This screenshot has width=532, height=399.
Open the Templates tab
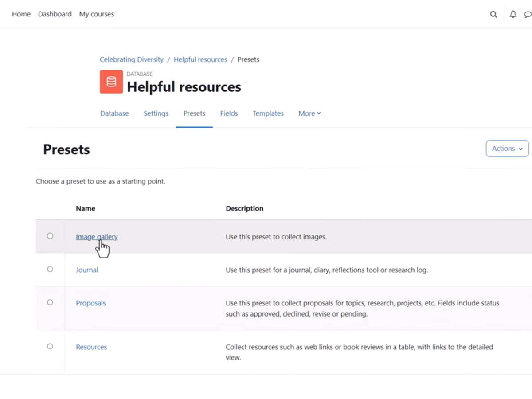pyautogui.click(x=268, y=113)
